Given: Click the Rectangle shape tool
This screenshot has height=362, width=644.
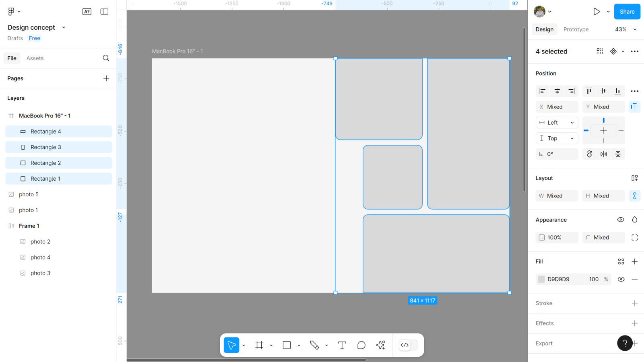Looking at the screenshot, I should pyautogui.click(x=287, y=345).
